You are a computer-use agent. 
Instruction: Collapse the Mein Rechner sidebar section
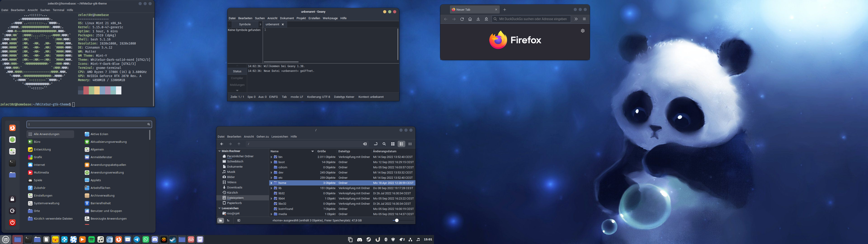click(219, 151)
